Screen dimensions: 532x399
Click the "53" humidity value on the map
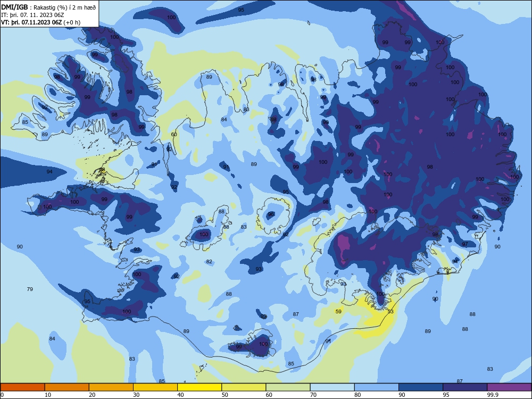390,311
